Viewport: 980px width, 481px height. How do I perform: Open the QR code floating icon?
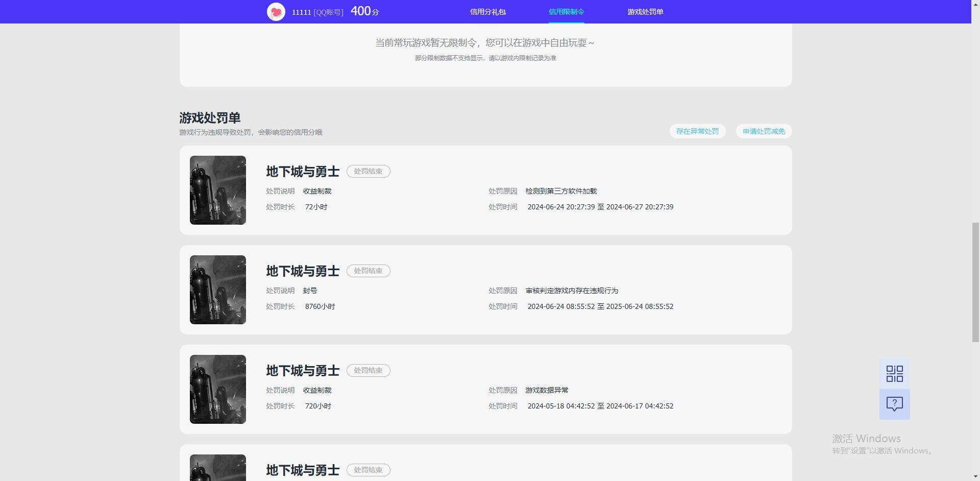coord(894,374)
